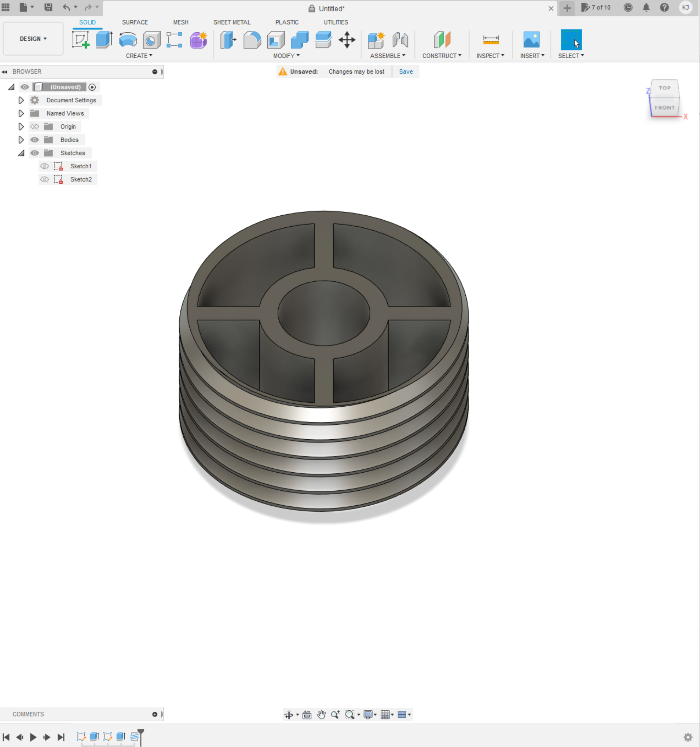Open notifications bell
This screenshot has height=747, width=700.
point(646,7)
